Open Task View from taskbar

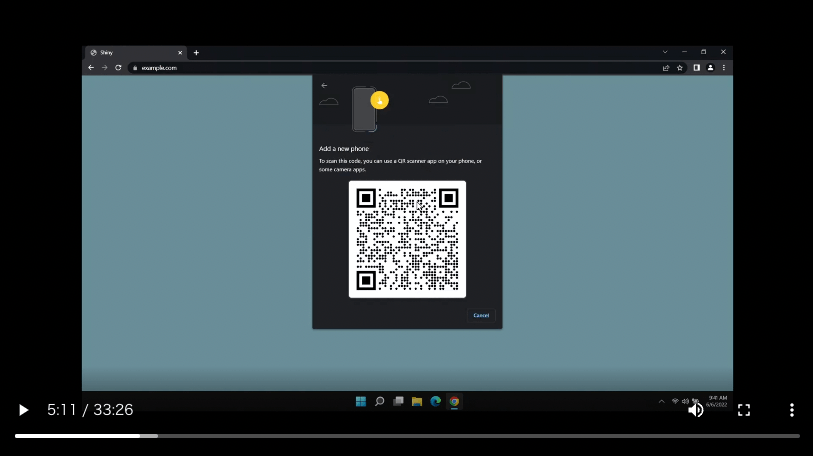point(398,401)
